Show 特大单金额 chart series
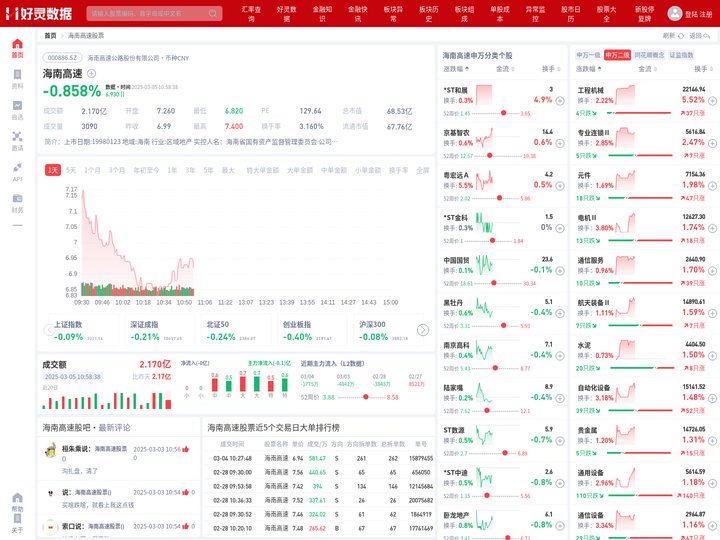 [x=263, y=170]
